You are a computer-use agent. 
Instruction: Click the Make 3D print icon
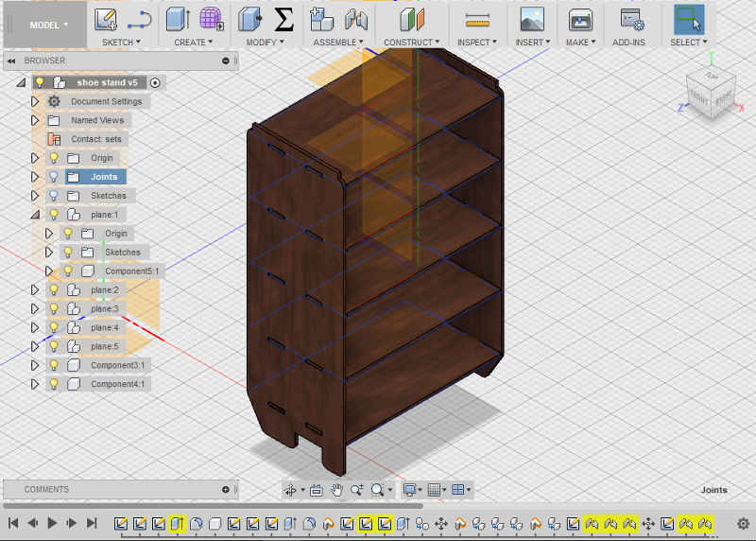pyautogui.click(x=580, y=20)
